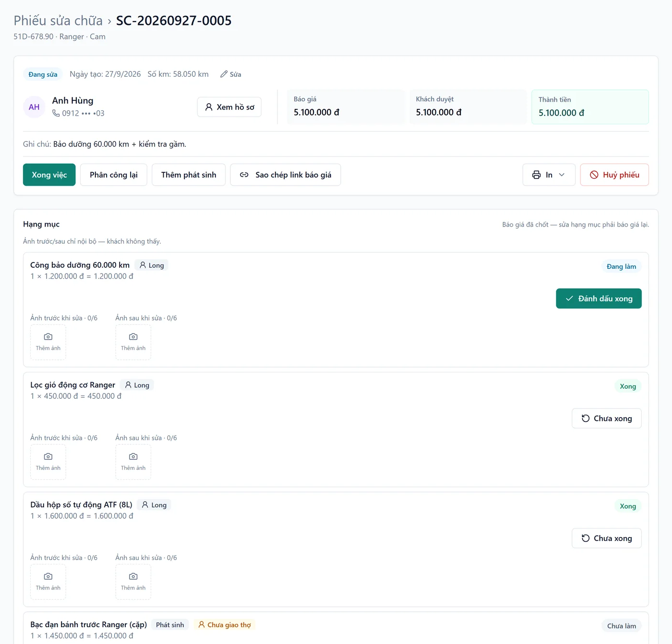672x644 pixels.
Task: Add before-repair photo for Lọc gió động cơ
Action: [x=48, y=462]
